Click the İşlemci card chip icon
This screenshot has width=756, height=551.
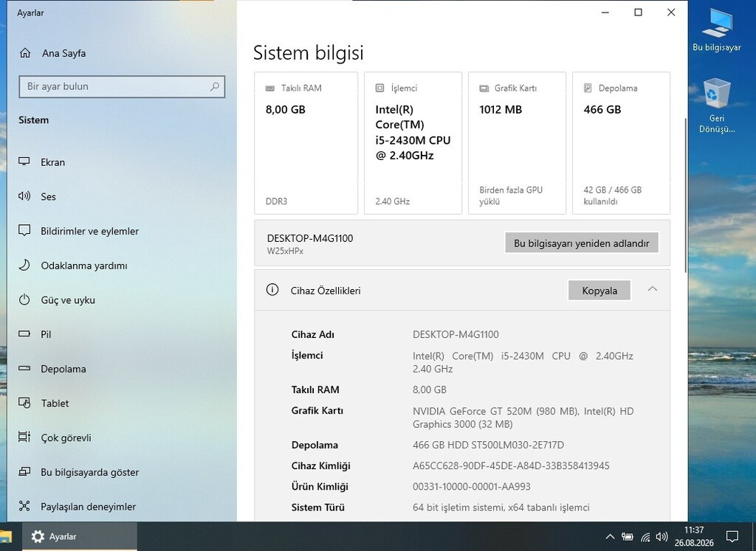[x=380, y=88]
